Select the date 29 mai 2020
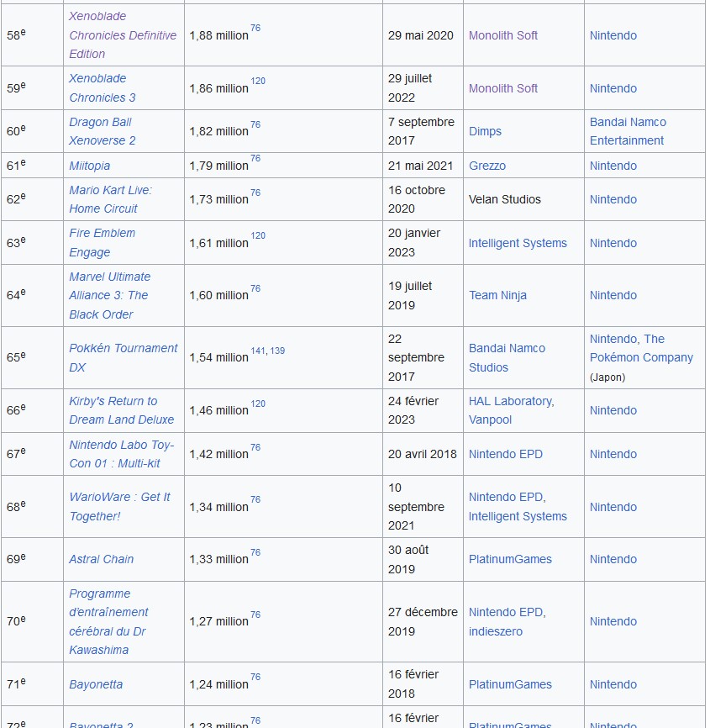Viewport: 710px width, 728px height. [420, 35]
